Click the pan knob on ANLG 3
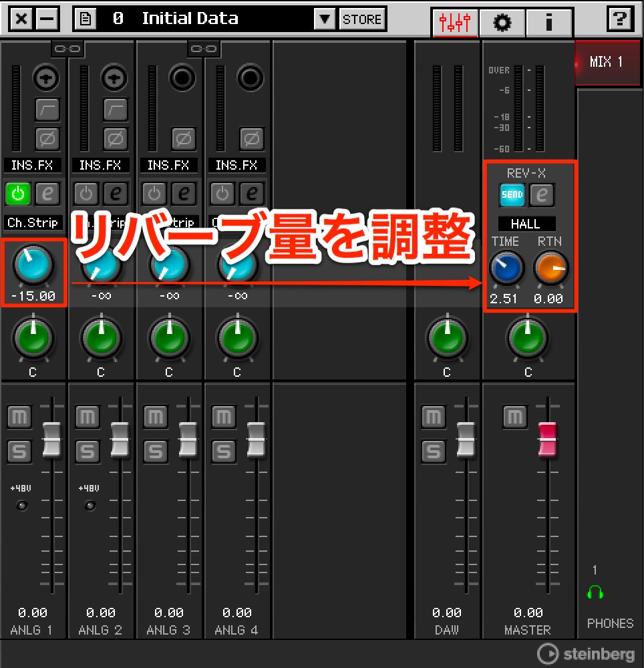644x668 pixels. click(x=170, y=337)
